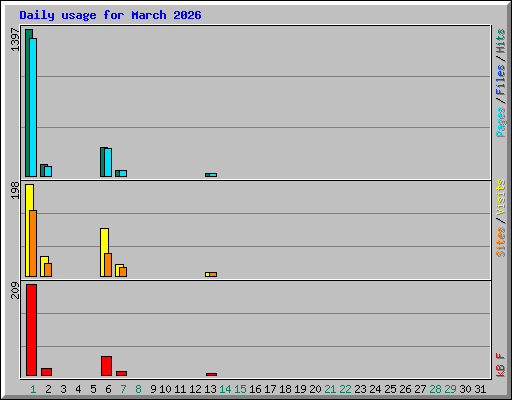Click the cyan bar for day 2
Screen dimensions: 512x400
[x=48, y=171]
